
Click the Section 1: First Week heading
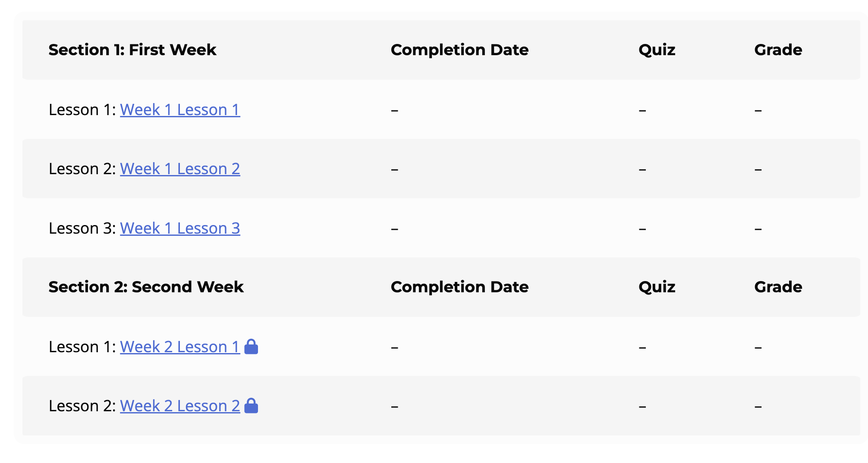pyautogui.click(x=132, y=50)
